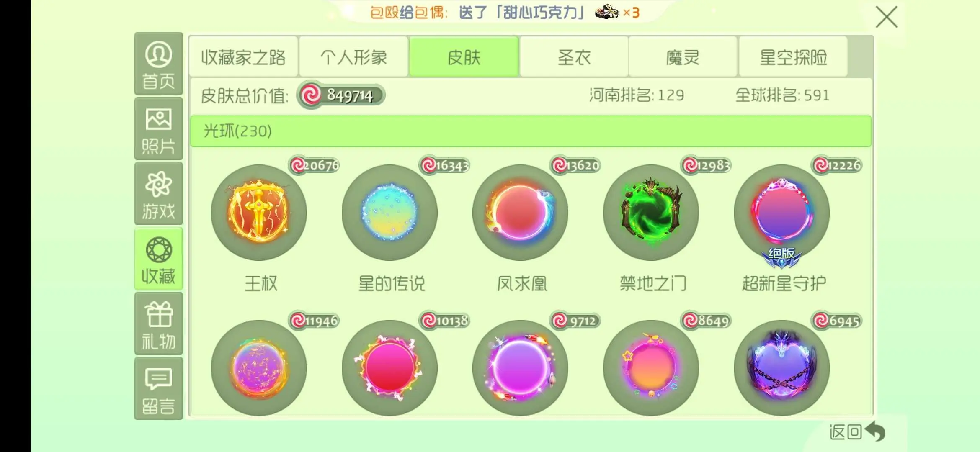Viewport: 980px width, 452px height.
Task: Open the 留言 messages sidebar icon
Action: (x=158, y=389)
